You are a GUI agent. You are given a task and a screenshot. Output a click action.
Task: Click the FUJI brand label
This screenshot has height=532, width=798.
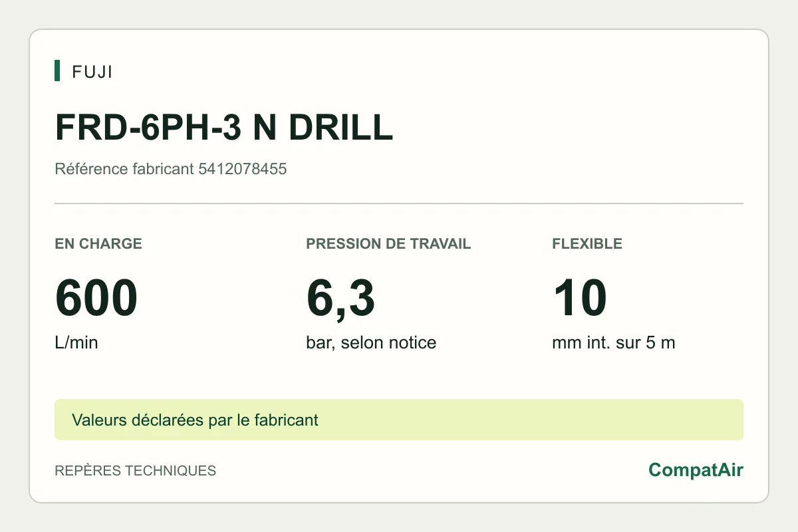pos(92,71)
